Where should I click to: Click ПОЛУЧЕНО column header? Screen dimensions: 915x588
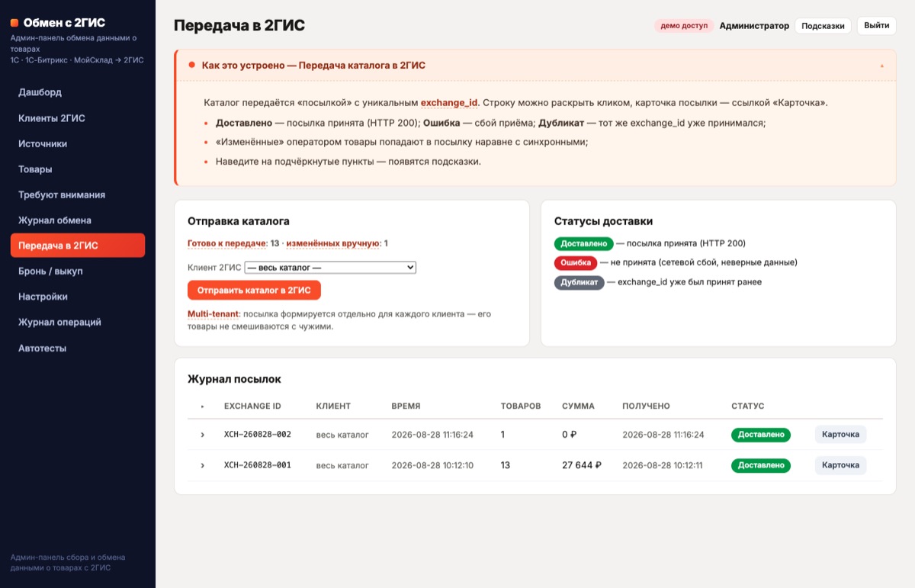click(x=646, y=406)
